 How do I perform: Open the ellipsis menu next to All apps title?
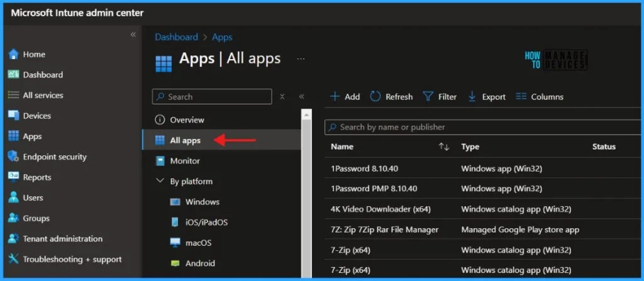[301, 59]
